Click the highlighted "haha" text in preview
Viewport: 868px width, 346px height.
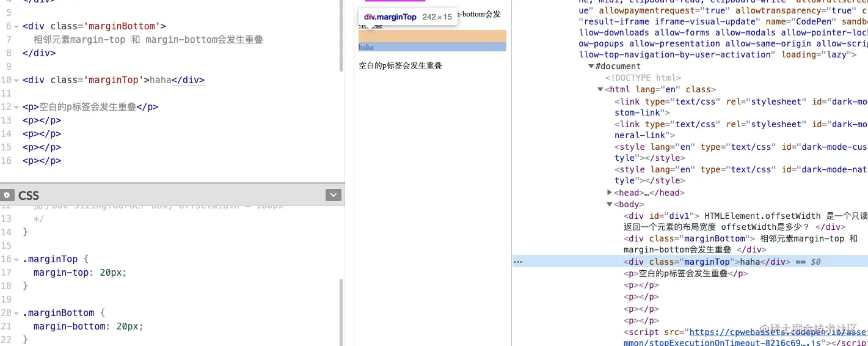click(366, 47)
